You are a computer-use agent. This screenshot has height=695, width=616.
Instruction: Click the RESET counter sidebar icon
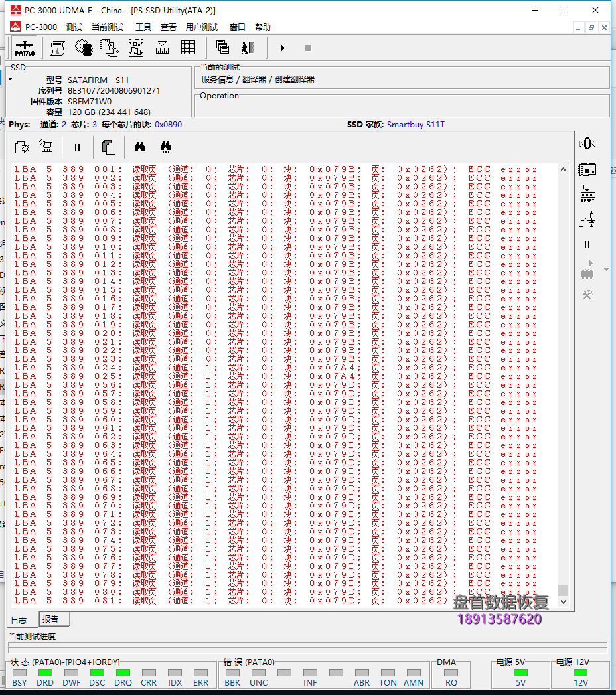(587, 194)
